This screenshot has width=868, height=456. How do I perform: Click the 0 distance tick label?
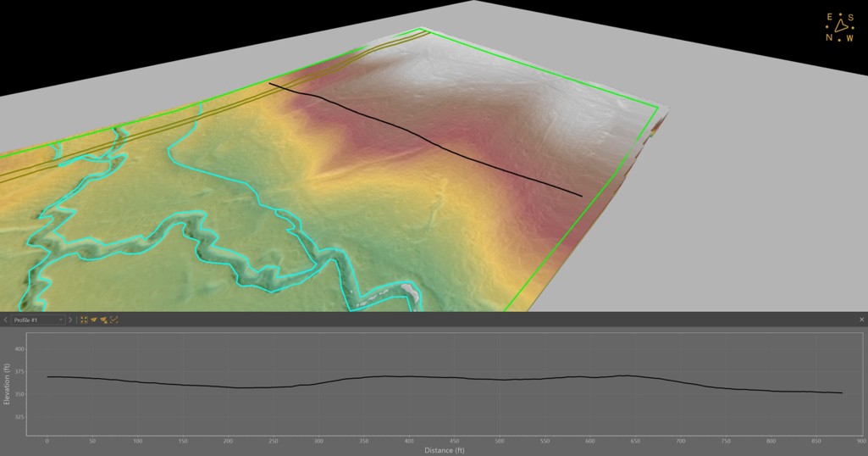47,441
